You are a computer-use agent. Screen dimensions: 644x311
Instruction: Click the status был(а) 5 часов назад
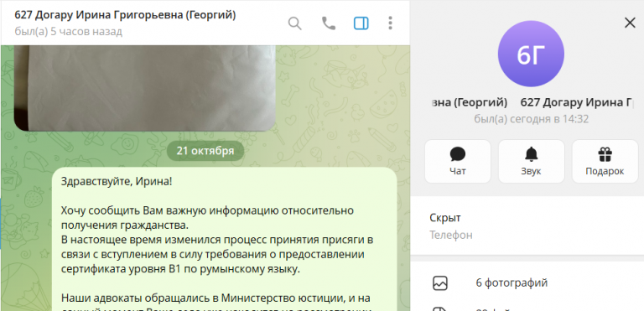68,32
